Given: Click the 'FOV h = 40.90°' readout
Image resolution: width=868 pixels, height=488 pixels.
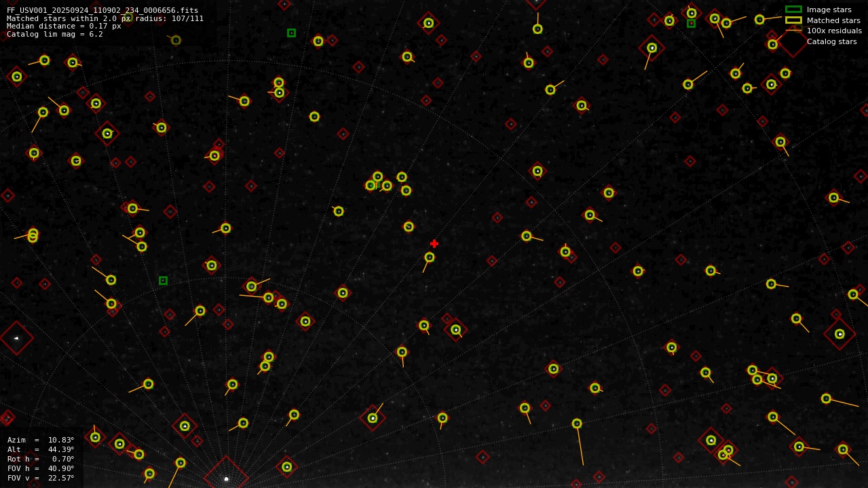Looking at the screenshot, I should (x=41, y=468).
